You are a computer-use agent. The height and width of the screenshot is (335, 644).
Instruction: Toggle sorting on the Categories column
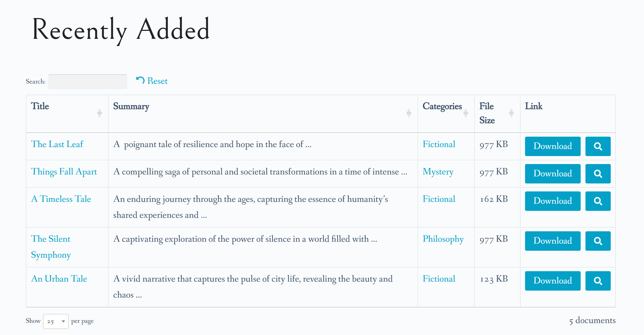(466, 112)
